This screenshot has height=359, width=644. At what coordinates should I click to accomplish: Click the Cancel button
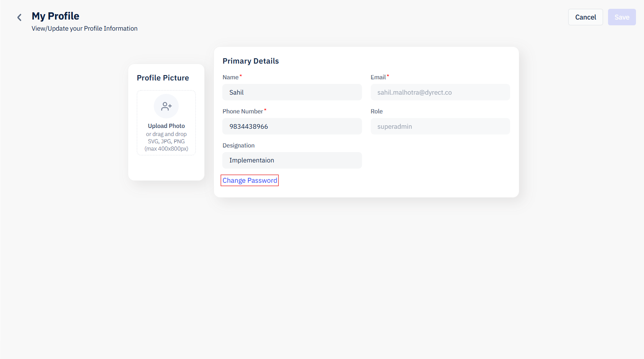coord(585,17)
